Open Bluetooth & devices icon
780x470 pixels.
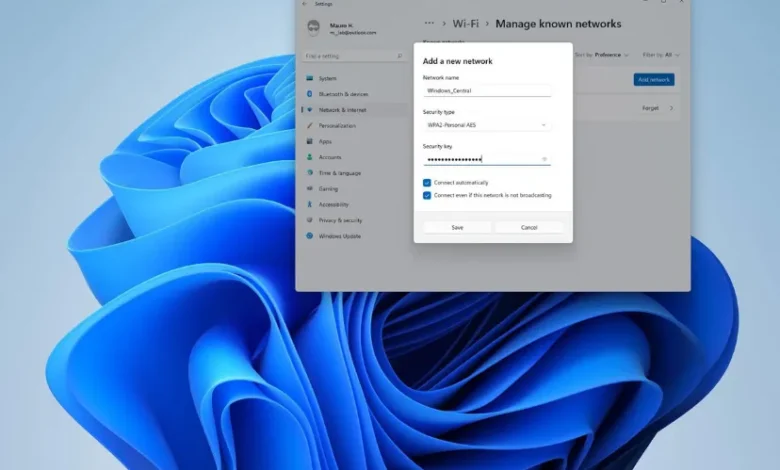(x=309, y=94)
